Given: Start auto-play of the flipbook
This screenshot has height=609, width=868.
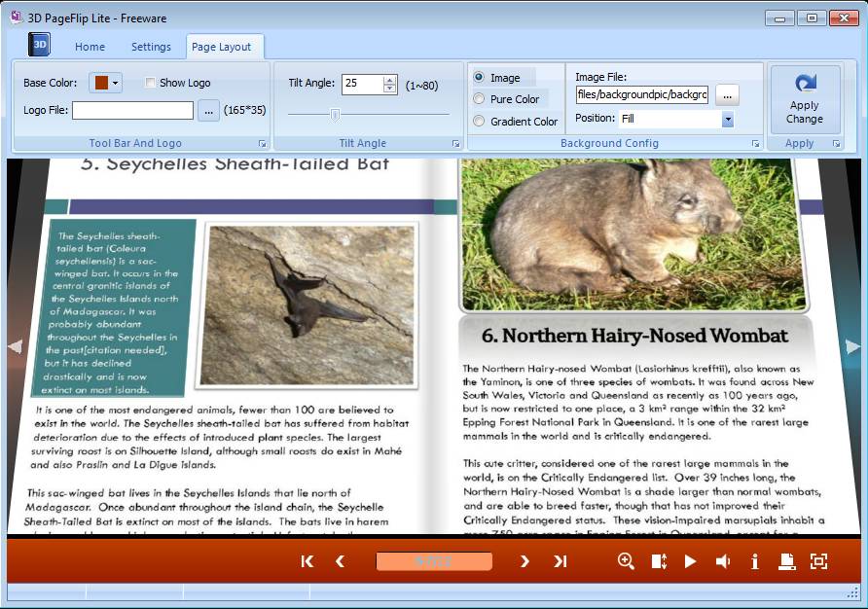Looking at the screenshot, I should tap(690, 561).
